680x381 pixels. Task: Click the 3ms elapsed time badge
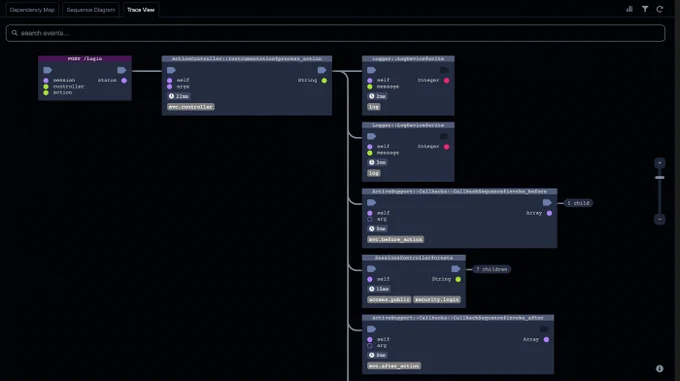click(x=378, y=163)
